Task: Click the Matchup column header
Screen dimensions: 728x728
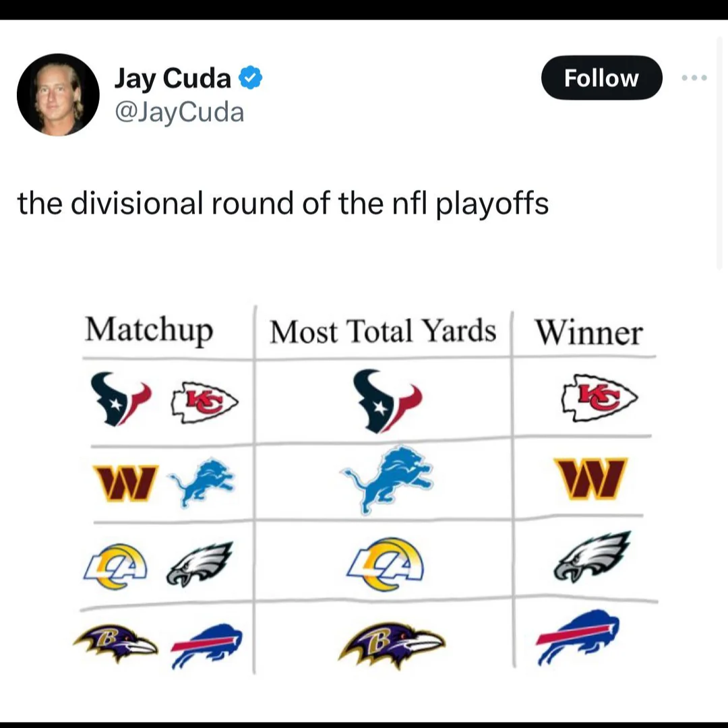Action: point(149,330)
